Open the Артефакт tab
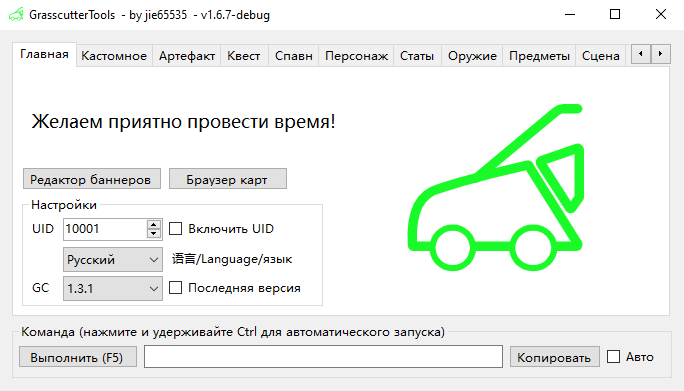 click(x=187, y=56)
